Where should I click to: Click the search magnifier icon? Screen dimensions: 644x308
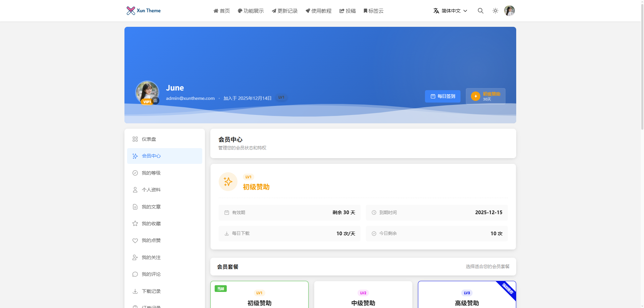tap(480, 11)
